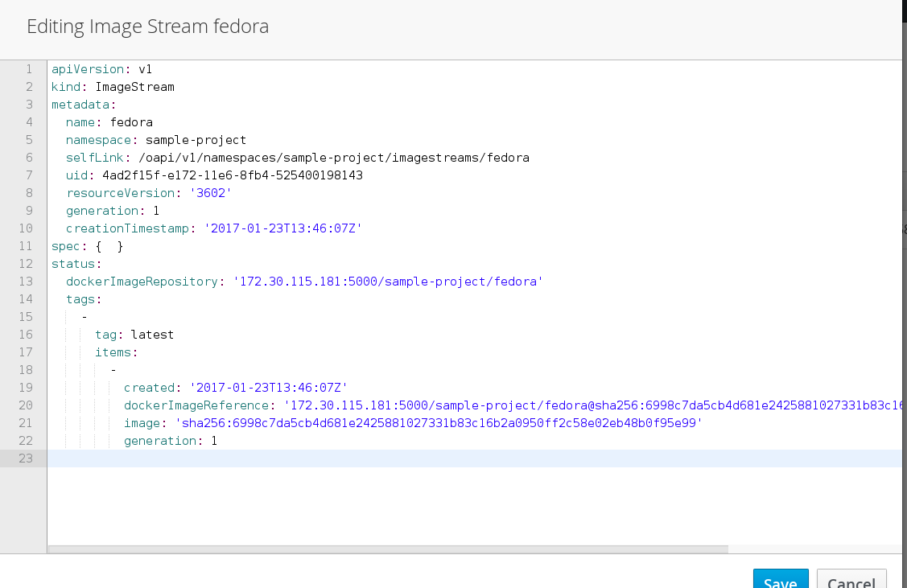The height and width of the screenshot is (588, 907).
Task: Click the image sha256 value on line 21
Action: point(439,423)
